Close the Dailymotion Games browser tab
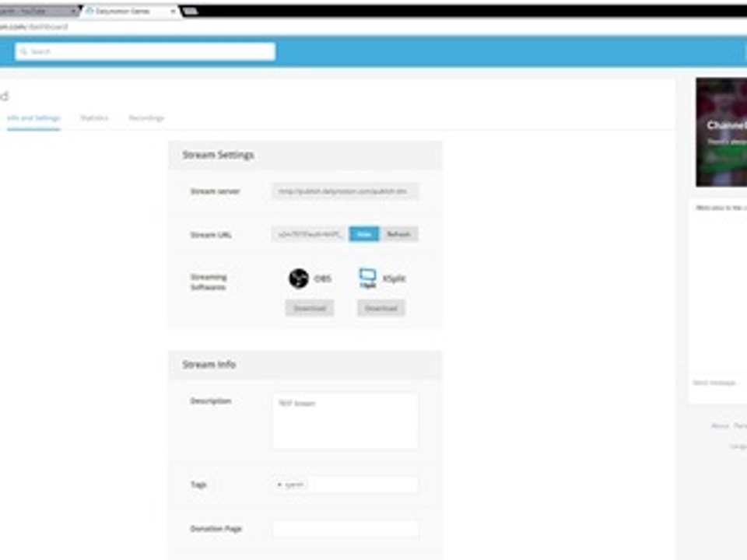Screen dimensions: 747x560 (x=173, y=11)
